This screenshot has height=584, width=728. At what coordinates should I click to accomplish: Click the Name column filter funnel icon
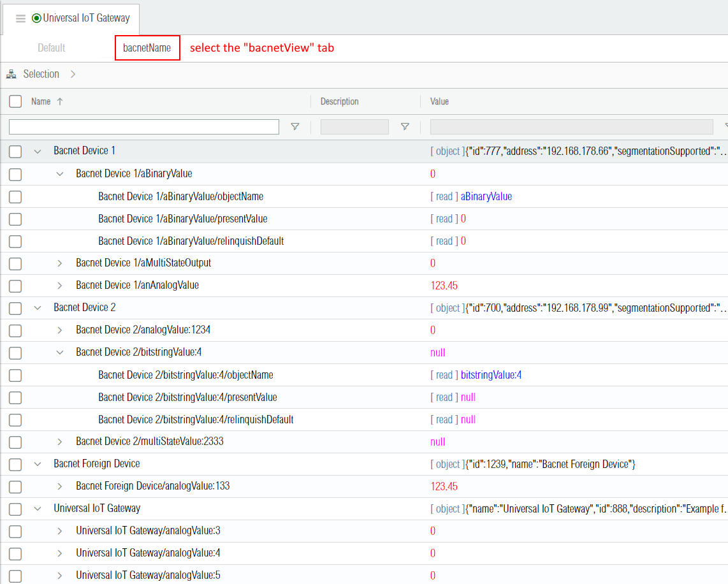295,127
